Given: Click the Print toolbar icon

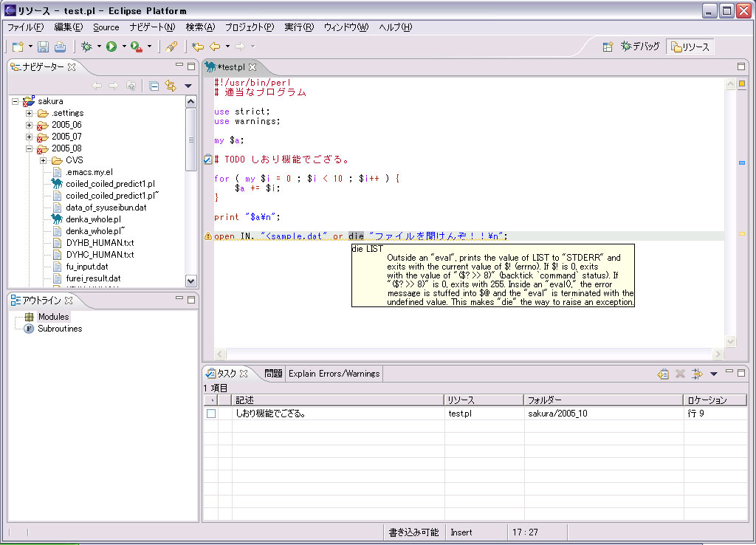Looking at the screenshot, I should pos(60,47).
